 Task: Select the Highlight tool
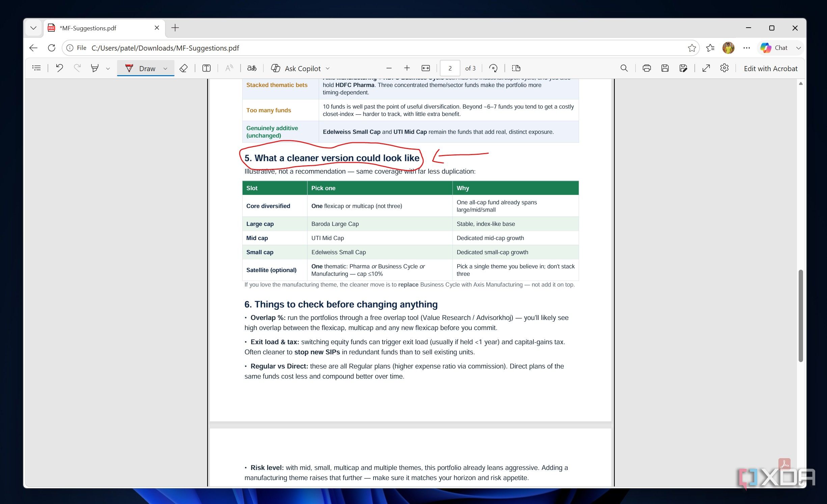tap(95, 68)
